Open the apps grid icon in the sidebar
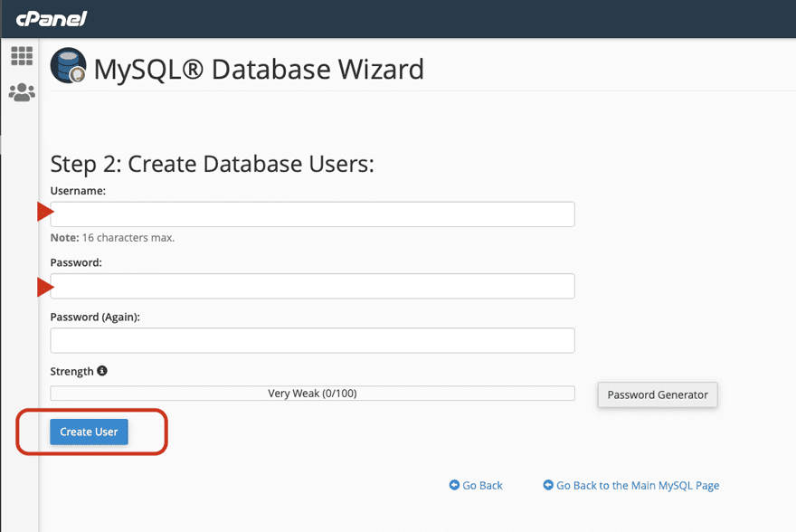Viewport: 796px width, 532px height. [x=20, y=56]
